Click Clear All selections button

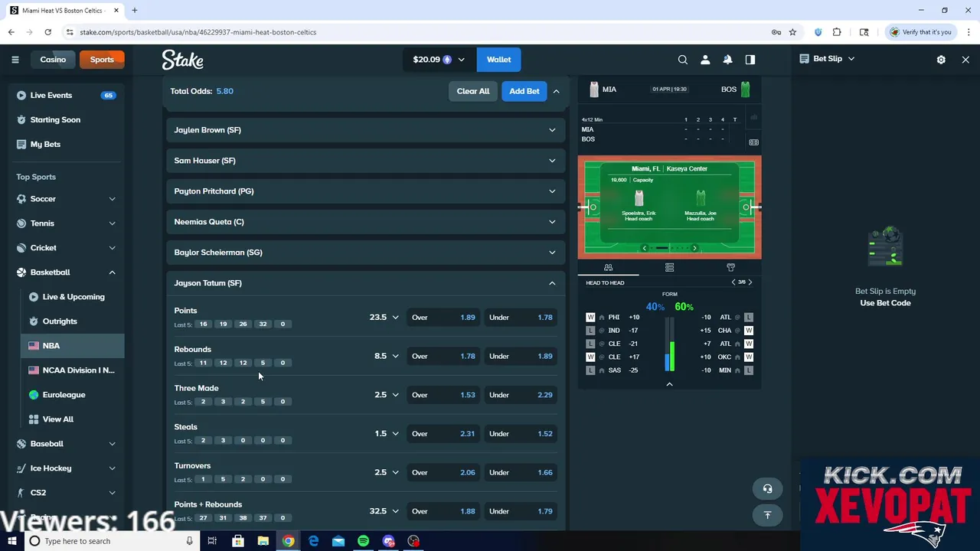pyautogui.click(x=473, y=91)
